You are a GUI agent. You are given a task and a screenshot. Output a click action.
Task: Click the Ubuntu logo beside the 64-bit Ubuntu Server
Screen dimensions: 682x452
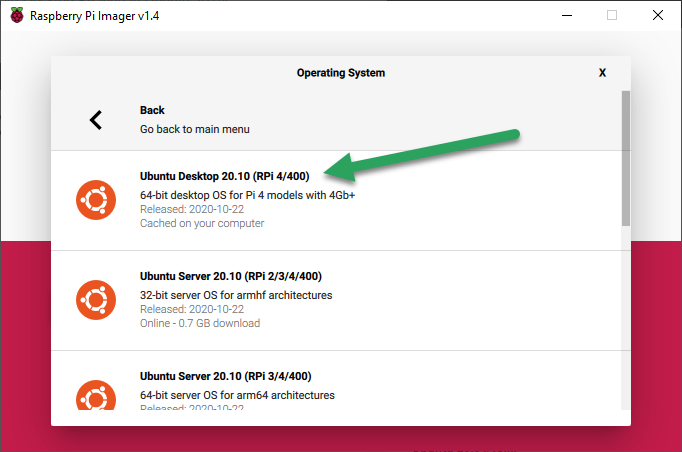click(x=96, y=395)
